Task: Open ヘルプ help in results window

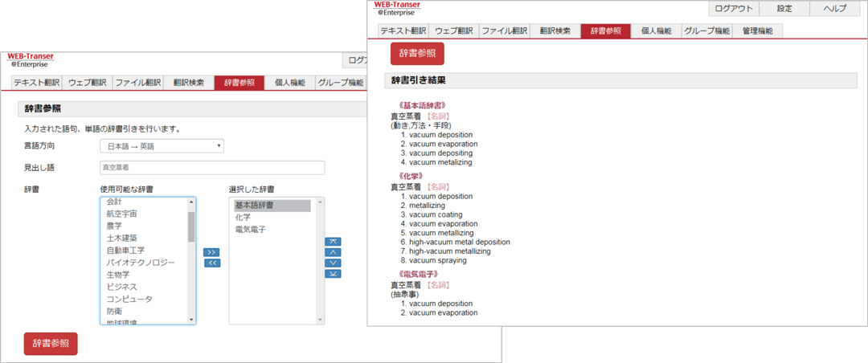Action: click(835, 8)
